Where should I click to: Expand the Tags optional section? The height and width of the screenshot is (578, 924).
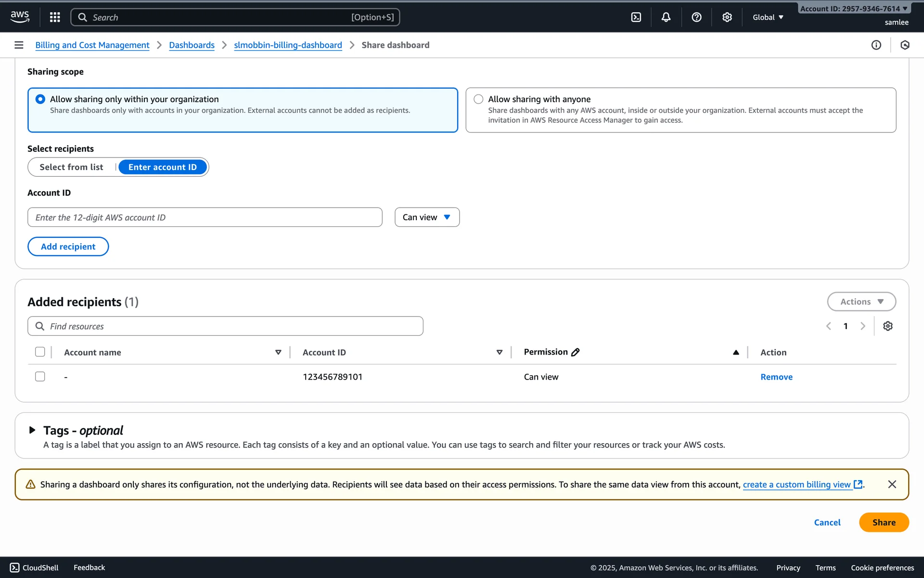coord(32,430)
